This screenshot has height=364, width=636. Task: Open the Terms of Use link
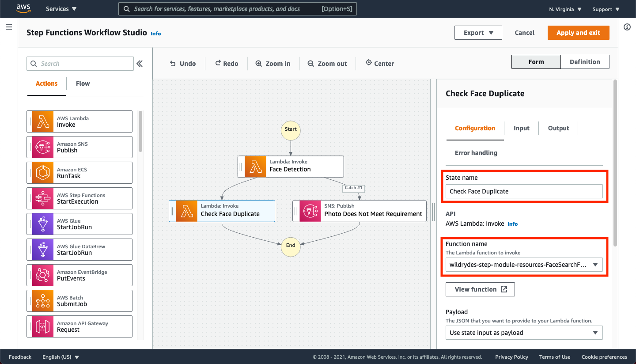(x=555, y=357)
